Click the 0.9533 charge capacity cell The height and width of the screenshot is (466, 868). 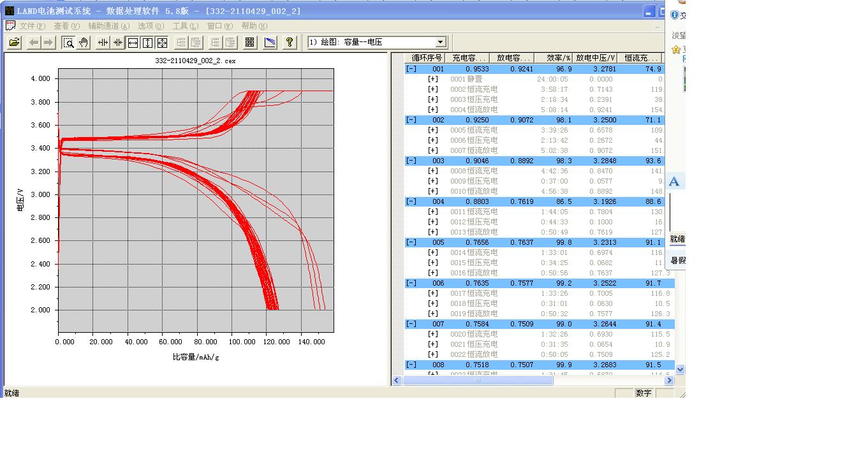coord(477,69)
